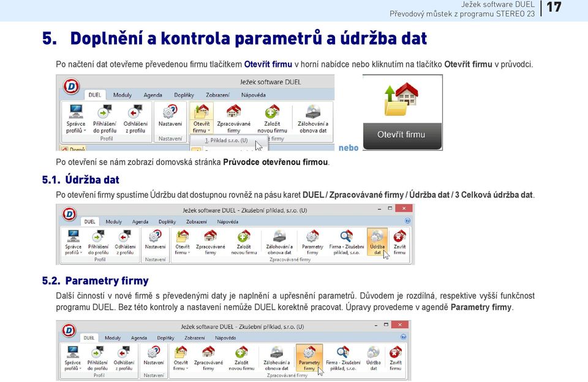Select the DUEL tab in the top ribbon
Image resolution: width=588 pixels, height=382 pixels.
(x=94, y=95)
